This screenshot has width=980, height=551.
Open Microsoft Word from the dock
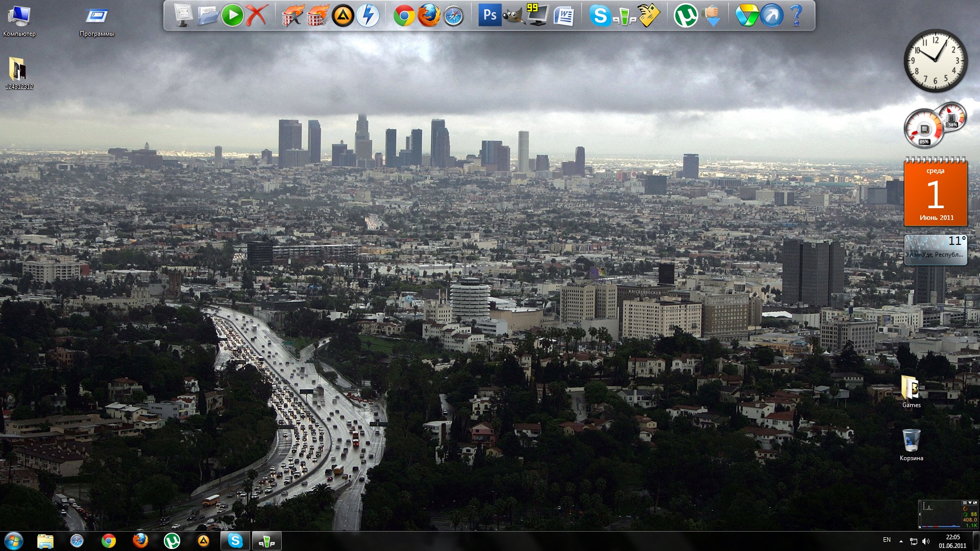pyautogui.click(x=563, y=16)
